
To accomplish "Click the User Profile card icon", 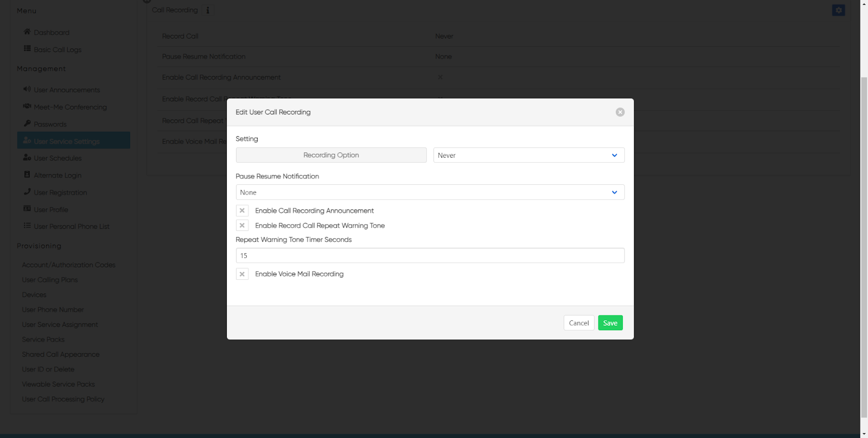I will point(27,209).
